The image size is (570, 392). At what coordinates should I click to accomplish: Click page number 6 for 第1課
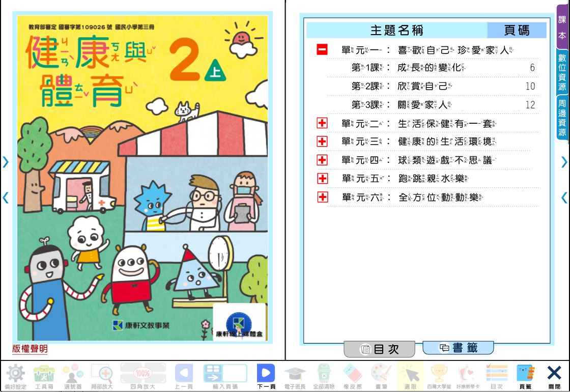pyautogui.click(x=532, y=68)
